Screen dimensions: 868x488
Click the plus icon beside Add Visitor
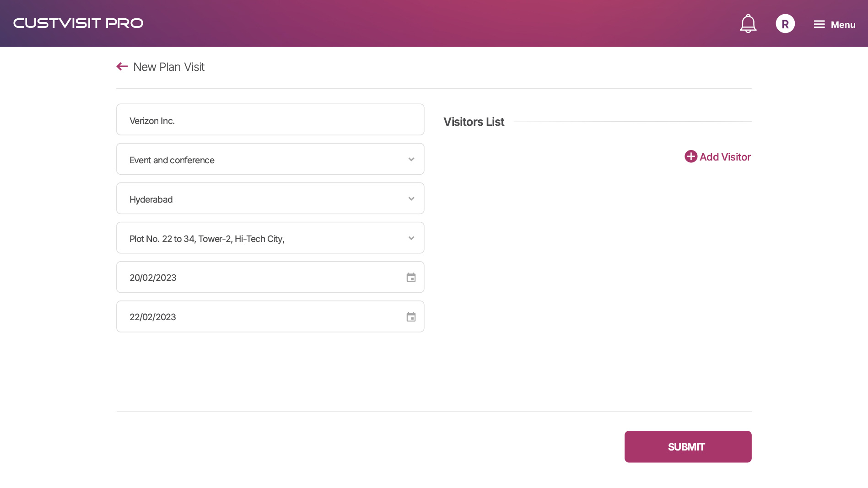tap(690, 156)
